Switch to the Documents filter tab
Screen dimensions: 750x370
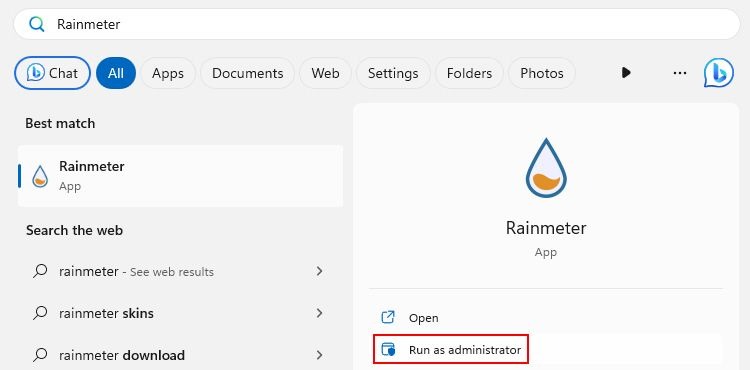coord(247,73)
